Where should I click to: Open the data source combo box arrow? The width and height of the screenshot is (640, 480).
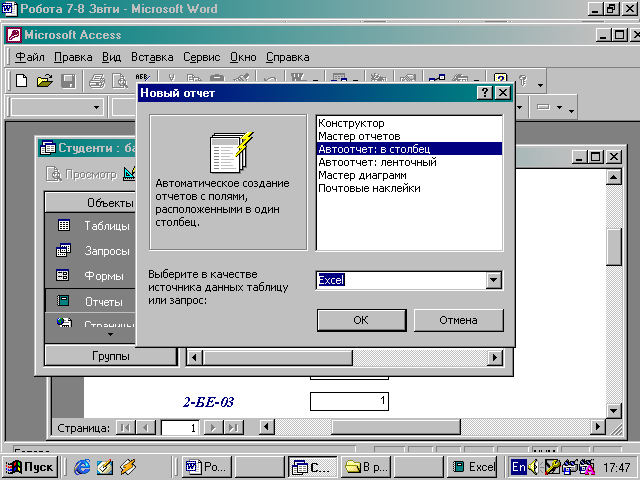coord(493,280)
